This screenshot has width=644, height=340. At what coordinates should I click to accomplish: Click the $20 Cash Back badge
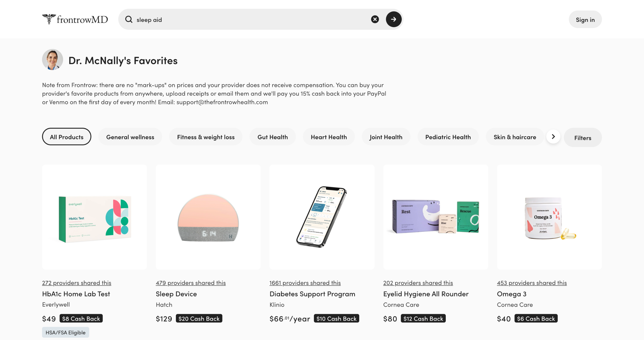point(199,319)
